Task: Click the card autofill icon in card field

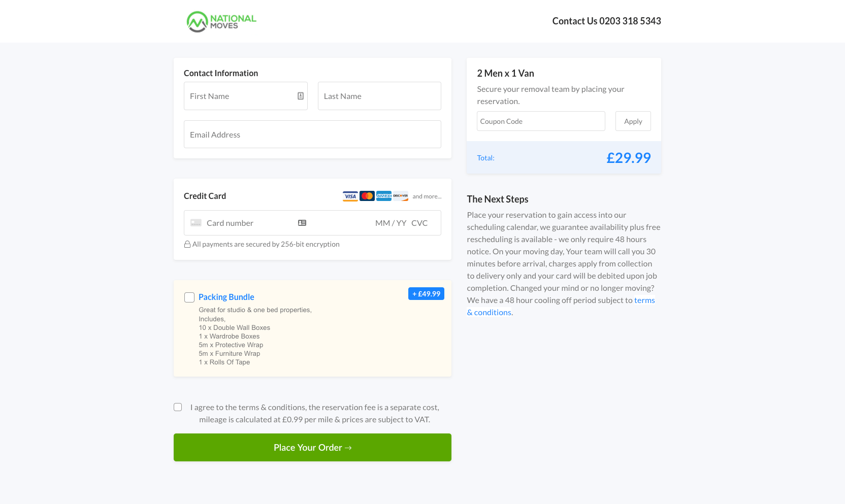Action: click(x=302, y=223)
